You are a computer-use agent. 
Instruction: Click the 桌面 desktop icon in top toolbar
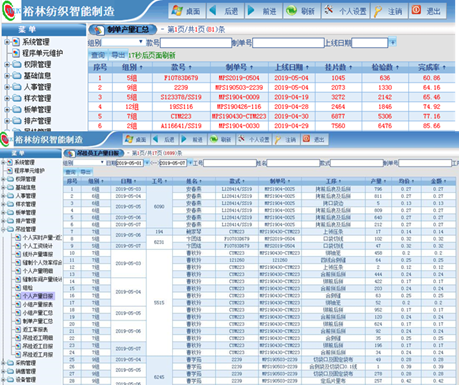tap(177, 11)
